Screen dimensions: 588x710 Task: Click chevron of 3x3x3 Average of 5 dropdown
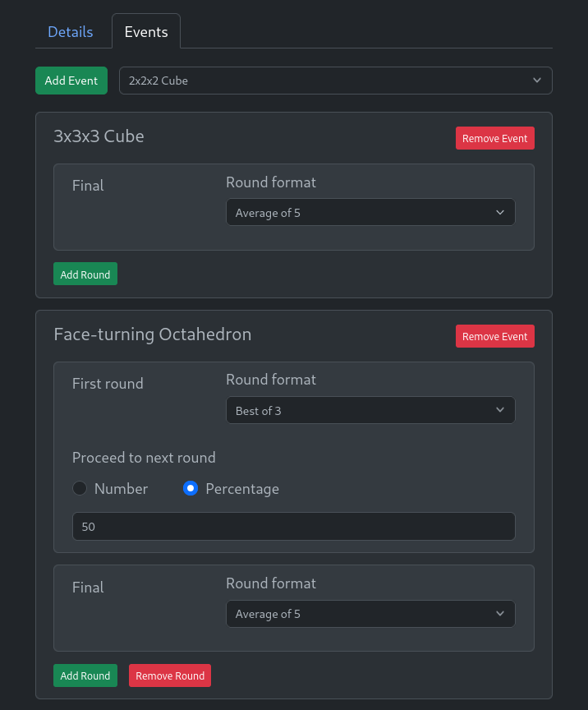tap(500, 212)
